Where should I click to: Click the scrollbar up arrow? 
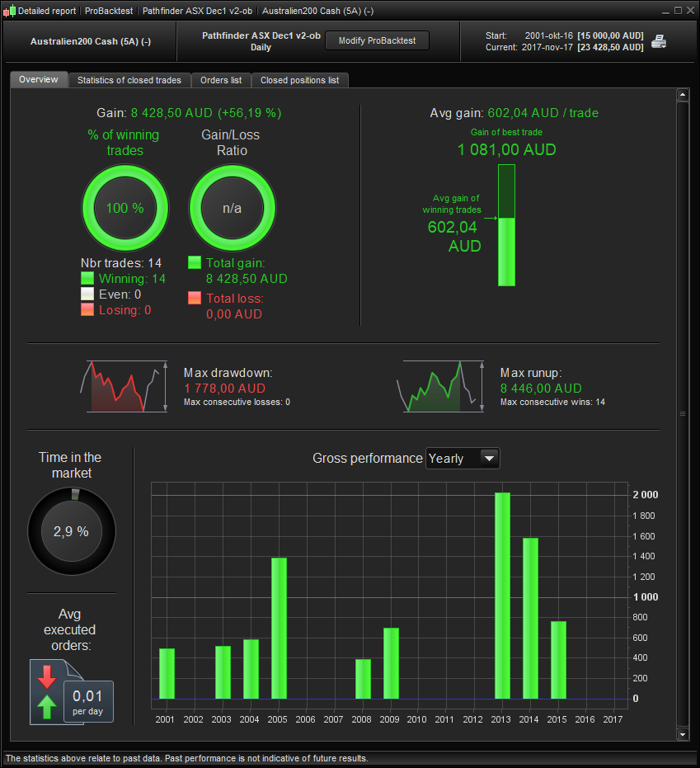pyautogui.click(x=683, y=95)
